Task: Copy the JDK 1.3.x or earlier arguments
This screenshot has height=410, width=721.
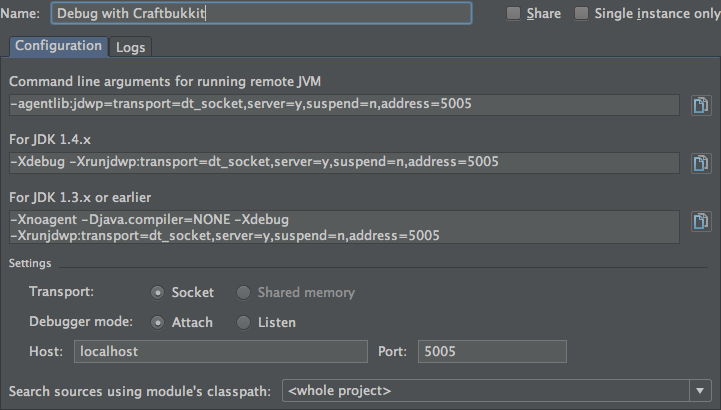Action: [x=701, y=221]
